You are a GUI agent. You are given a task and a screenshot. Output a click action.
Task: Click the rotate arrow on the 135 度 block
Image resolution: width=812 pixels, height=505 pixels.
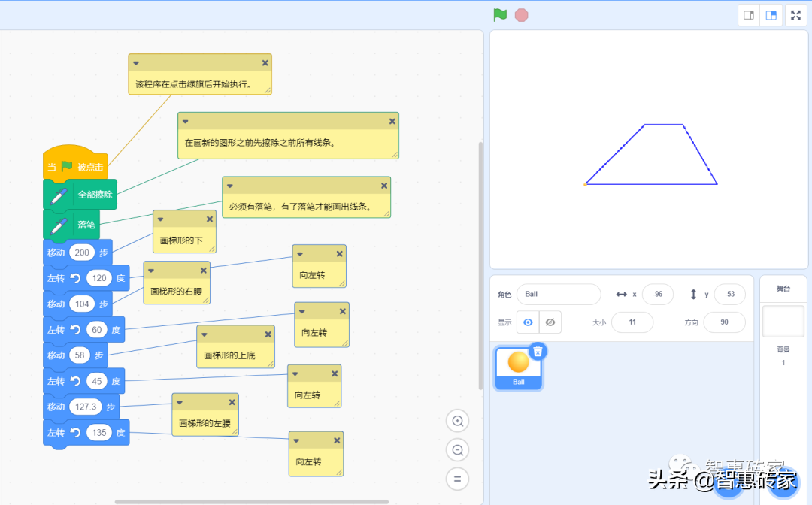(76, 433)
